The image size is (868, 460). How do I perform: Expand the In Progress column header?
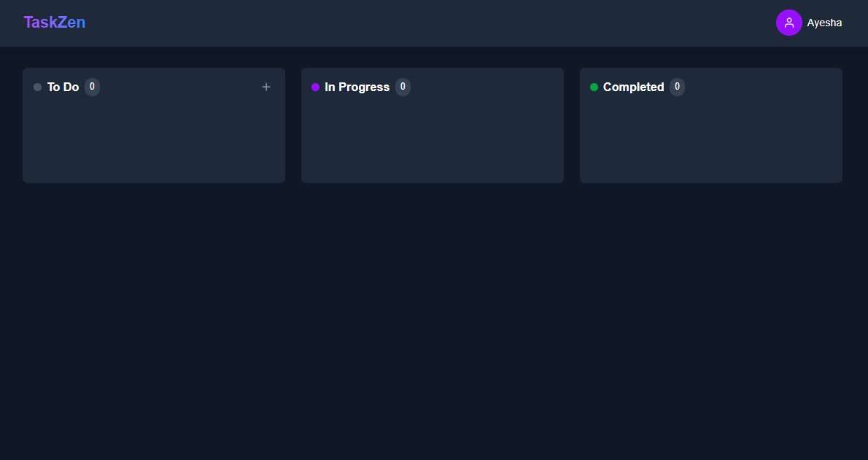[x=357, y=87]
